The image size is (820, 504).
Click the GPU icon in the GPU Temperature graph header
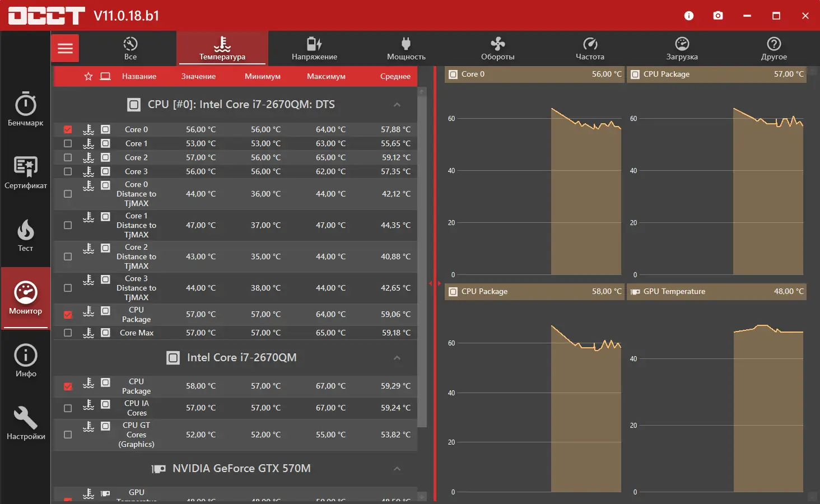(x=635, y=292)
